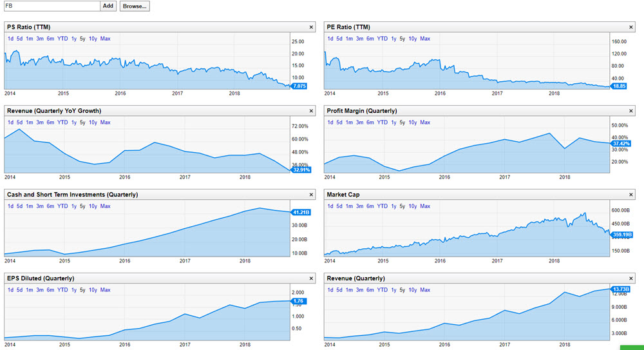Click the 13.73B value flag on Revenue chart

pyautogui.click(x=620, y=289)
